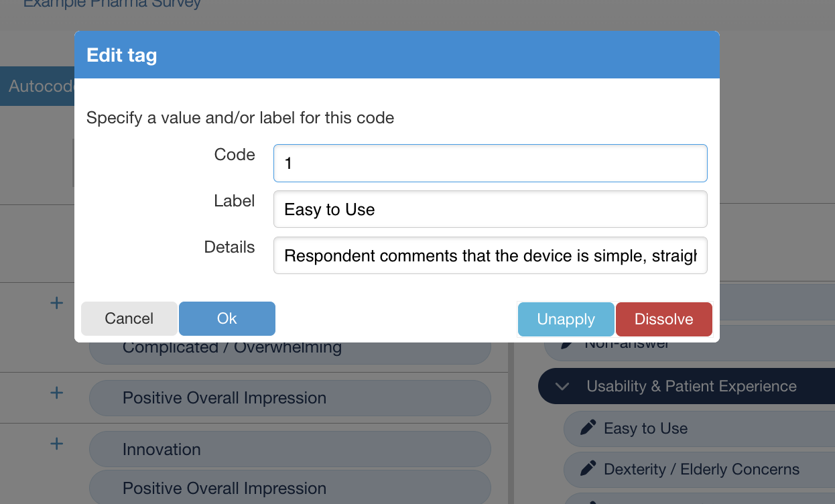Image resolution: width=835 pixels, height=504 pixels.
Task: Click the Cancel button in Edit tag dialog
Action: pyautogui.click(x=129, y=318)
